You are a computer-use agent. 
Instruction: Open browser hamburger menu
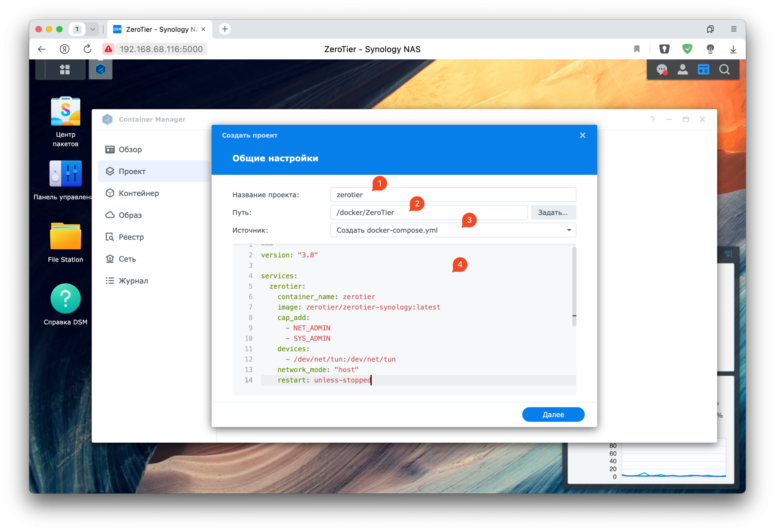pos(733,29)
